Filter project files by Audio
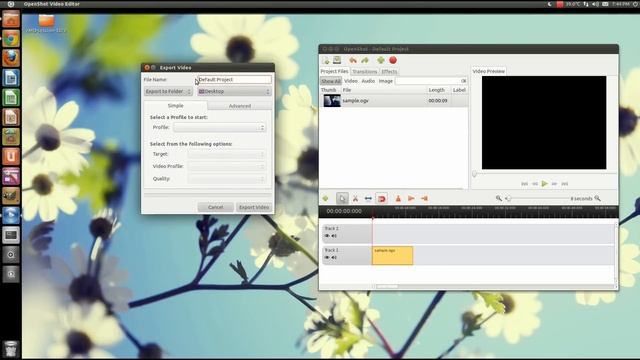This screenshot has height=360, width=640. coord(368,81)
